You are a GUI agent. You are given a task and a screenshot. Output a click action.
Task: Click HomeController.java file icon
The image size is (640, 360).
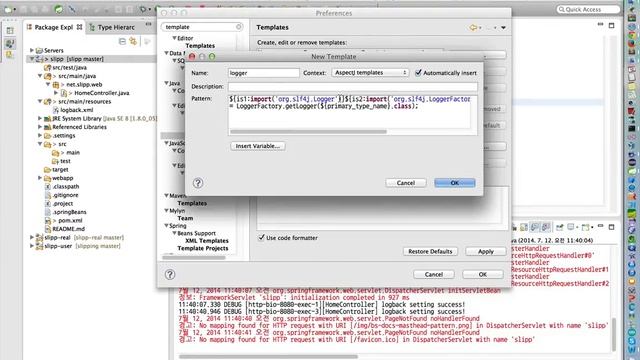point(64,93)
